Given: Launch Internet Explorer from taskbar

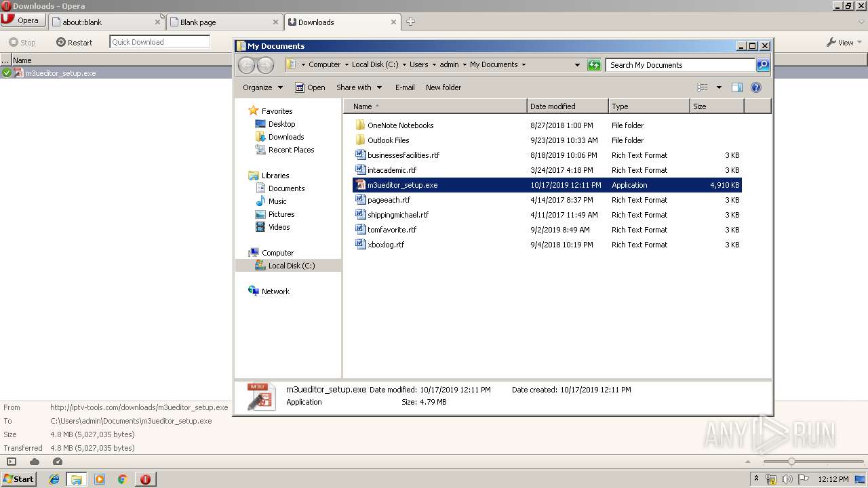Looking at the screenshot, I should coord(54,479).
